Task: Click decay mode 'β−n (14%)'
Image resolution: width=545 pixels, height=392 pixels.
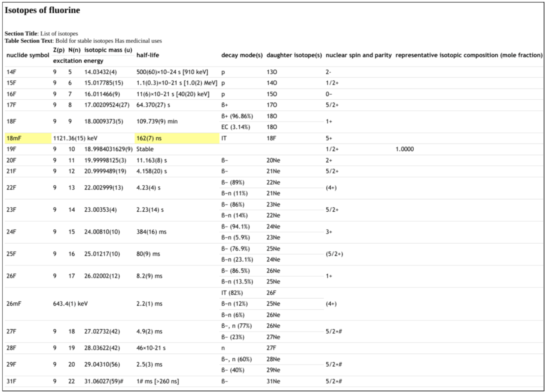Action: click(234, 215)
